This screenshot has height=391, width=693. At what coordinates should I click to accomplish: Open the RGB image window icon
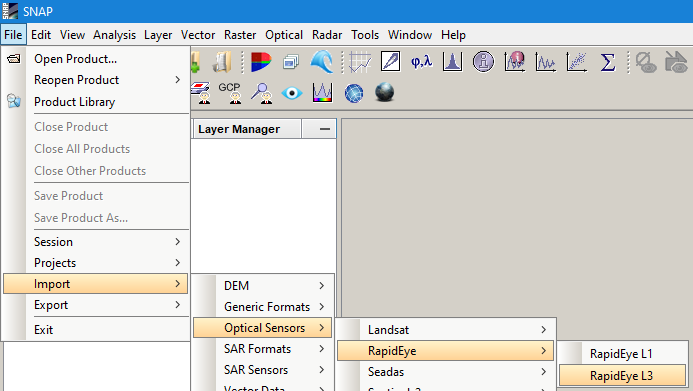coord(261,62)
